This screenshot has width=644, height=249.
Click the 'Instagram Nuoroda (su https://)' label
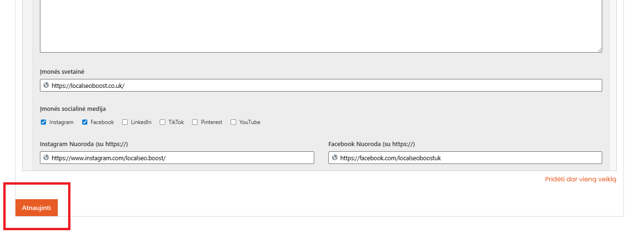pyautogui.click(x=84, y=144)
